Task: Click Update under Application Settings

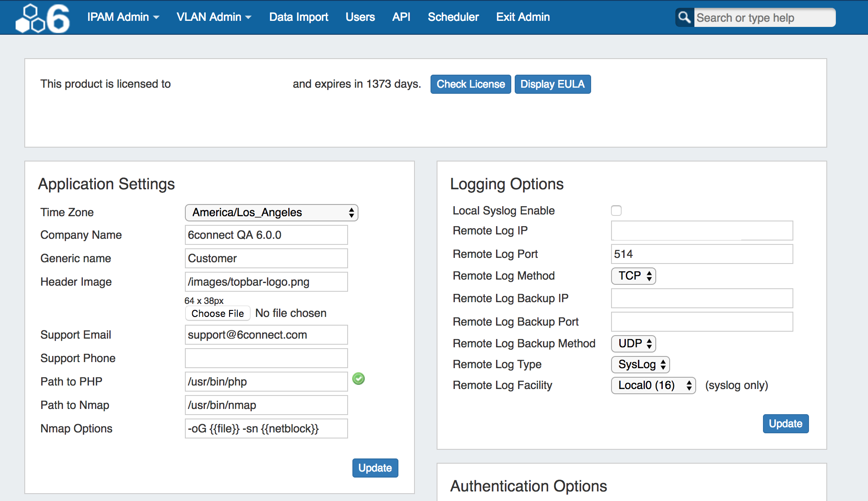Action: coord(375,468)
